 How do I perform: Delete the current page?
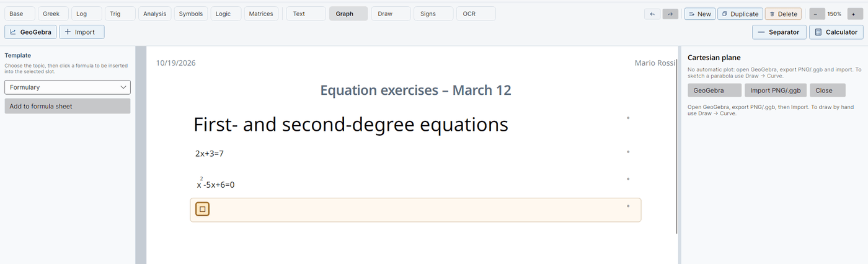[x=783, y=14]
